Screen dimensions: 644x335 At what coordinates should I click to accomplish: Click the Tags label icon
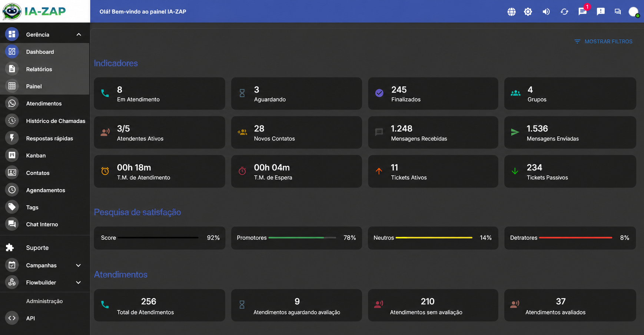coord(12,207)
